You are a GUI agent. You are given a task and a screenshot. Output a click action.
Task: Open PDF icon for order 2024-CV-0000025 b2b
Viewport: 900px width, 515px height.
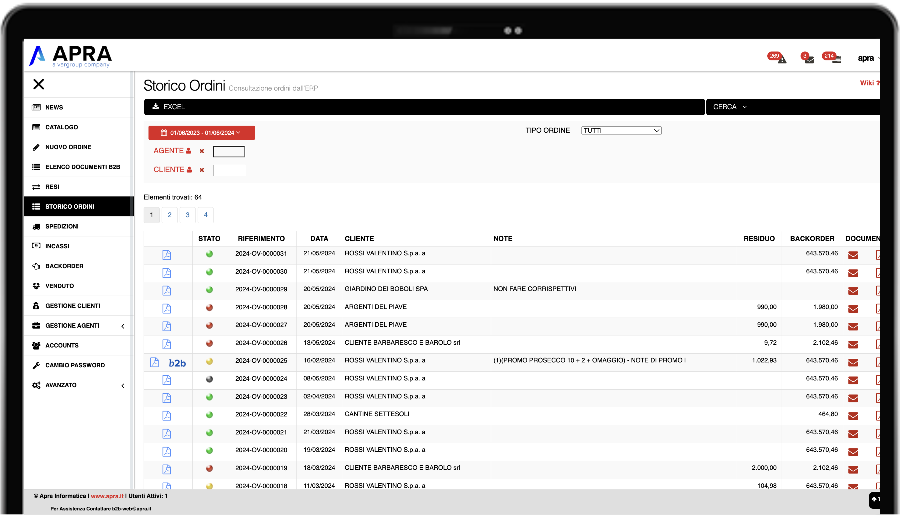[x=154, y=362]
